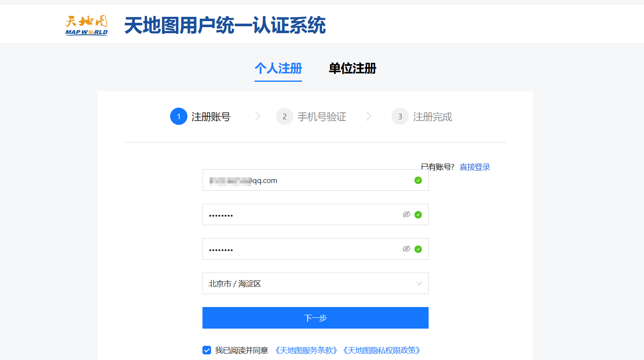Click the arrow after 手机号验证 step
The width and height of the screenshot is (644, 360).
(x=369, y=116)
